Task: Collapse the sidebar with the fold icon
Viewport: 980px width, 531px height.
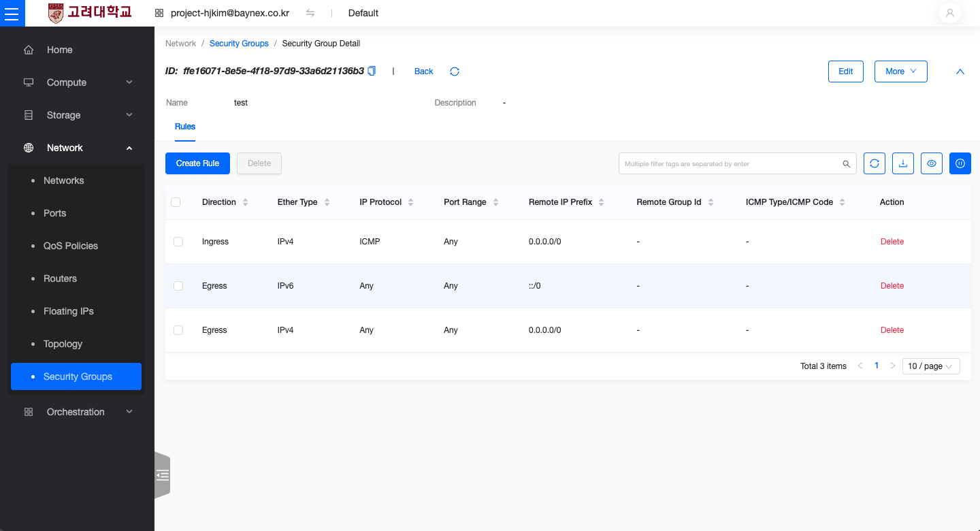Action: pos(163,475)
